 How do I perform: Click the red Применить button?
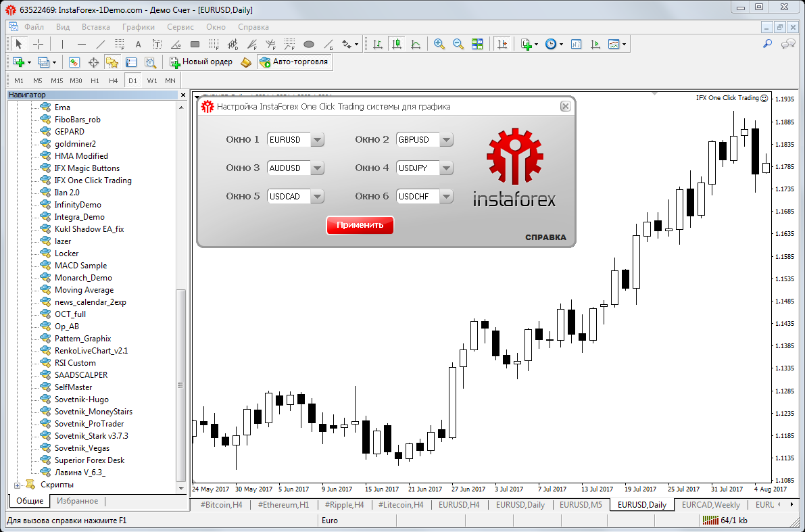[360, 225]
